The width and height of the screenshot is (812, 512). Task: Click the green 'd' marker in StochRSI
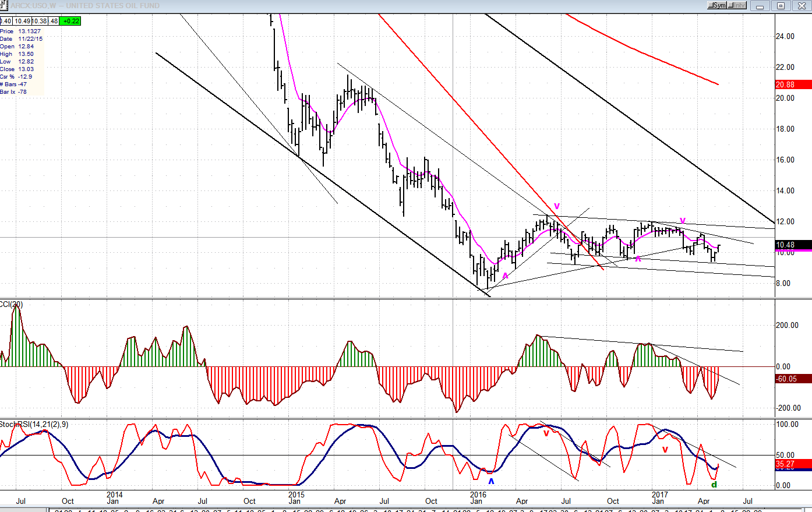pos(714,485)
